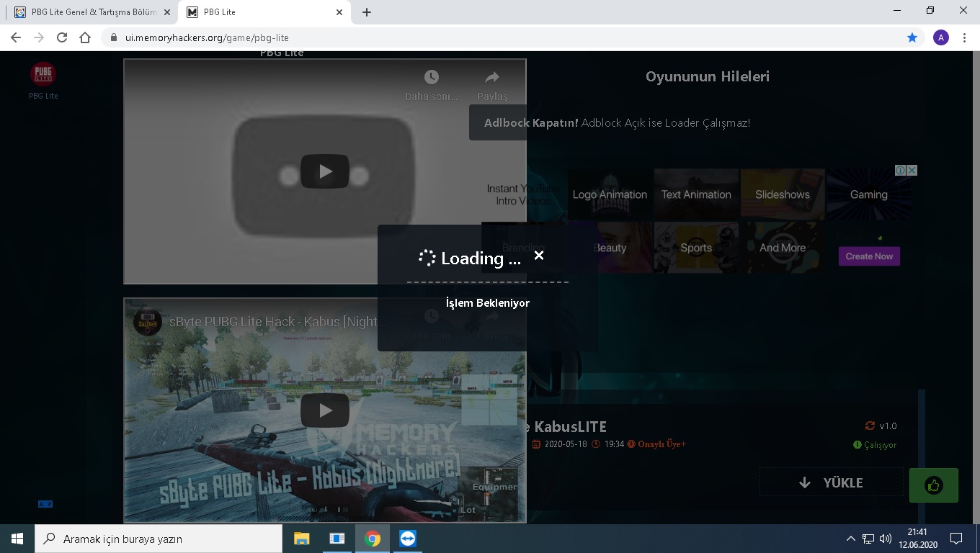Screen dimensions: 980x553
Task: Click the channel avatar on bottom video
Action: [x=148, y=322]
